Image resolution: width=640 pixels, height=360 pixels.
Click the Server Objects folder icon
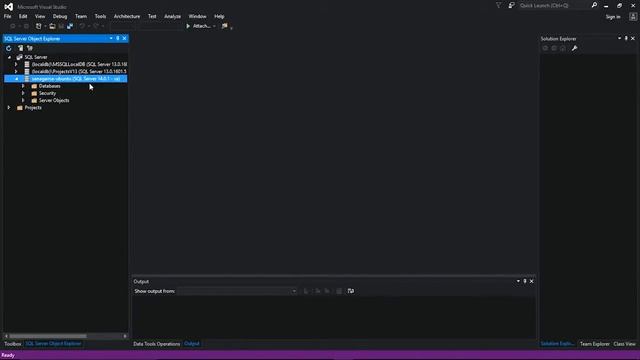coord(34,100)
